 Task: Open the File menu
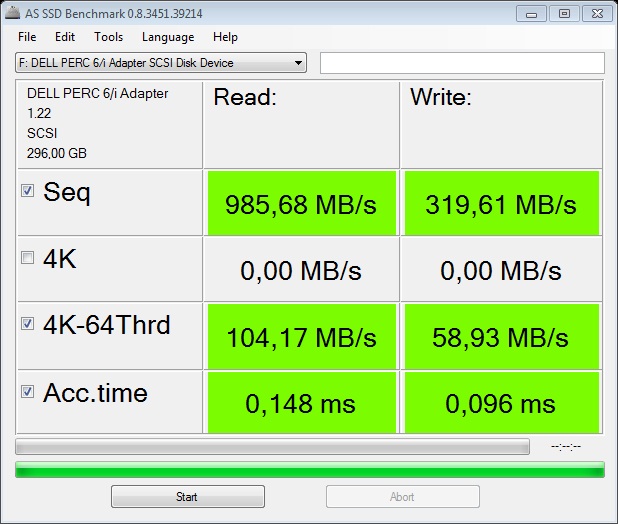(x=27, y=37)
